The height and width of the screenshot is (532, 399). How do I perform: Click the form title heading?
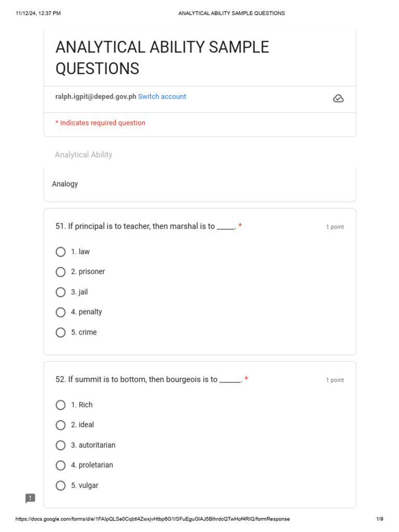pyautogui.click(x=162, y=58)
